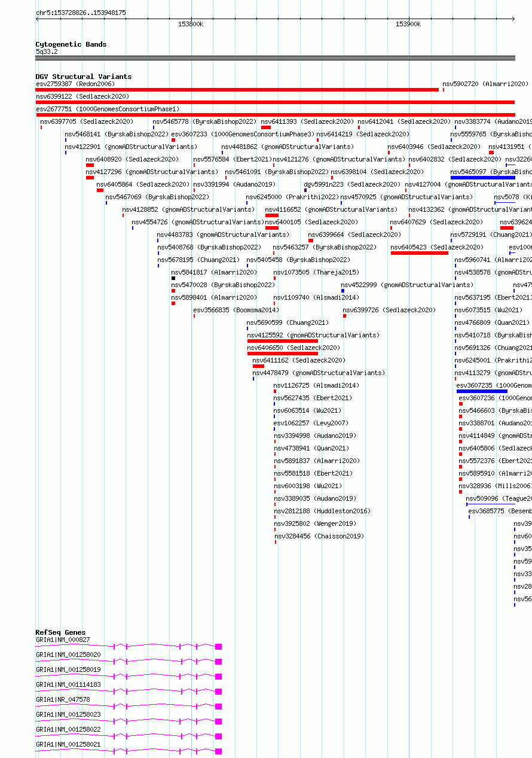Image resolution: width=532 pixels, height=758 pixels.
Task: Select the nsv5405458 (ByrskaBishop2022) label
Action: click(x=299, y=260)
